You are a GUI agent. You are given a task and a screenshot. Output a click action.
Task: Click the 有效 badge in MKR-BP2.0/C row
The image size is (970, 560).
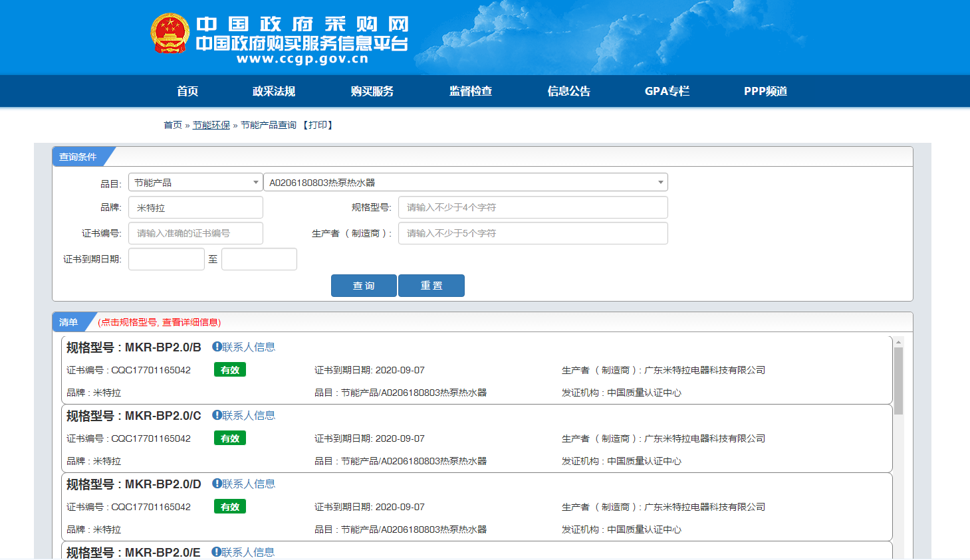230,438
